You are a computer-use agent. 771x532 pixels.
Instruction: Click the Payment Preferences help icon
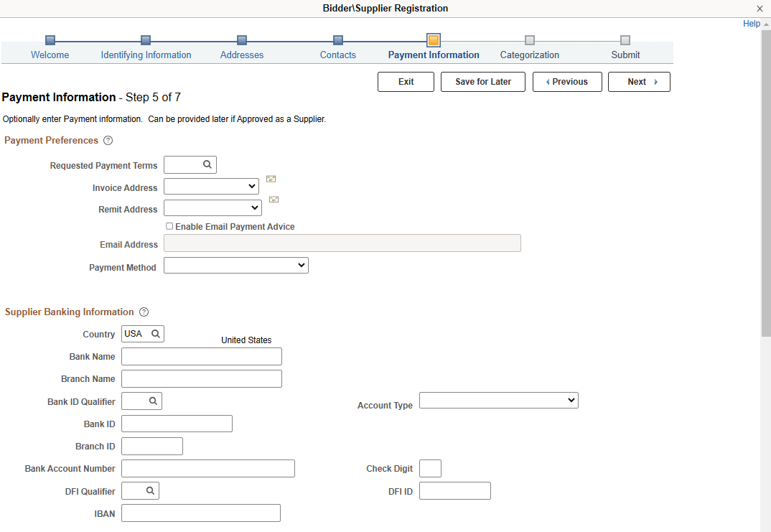tap(108, 140)
